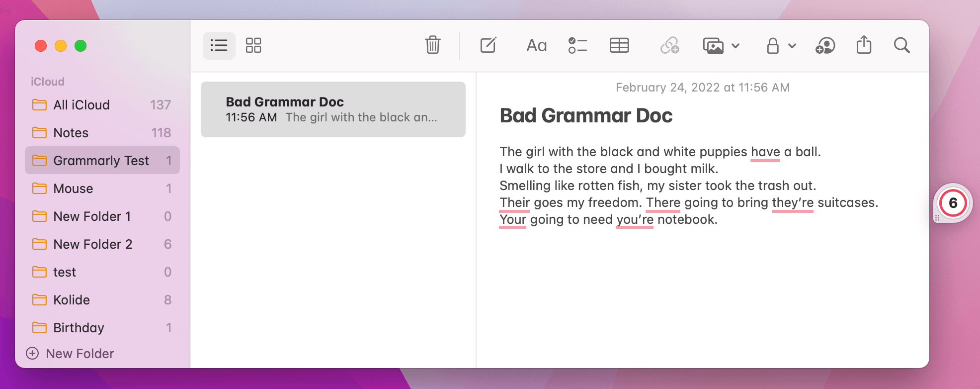
Task: Minimize the window with yellow button
Action: click(61, 46)
